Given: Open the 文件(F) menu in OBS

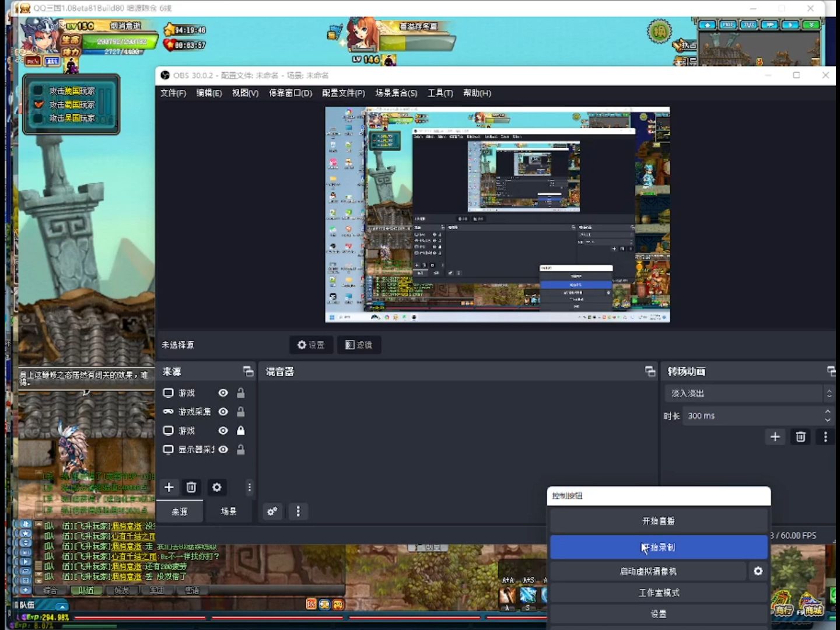Looking at the screenshot, I should 173,93.
